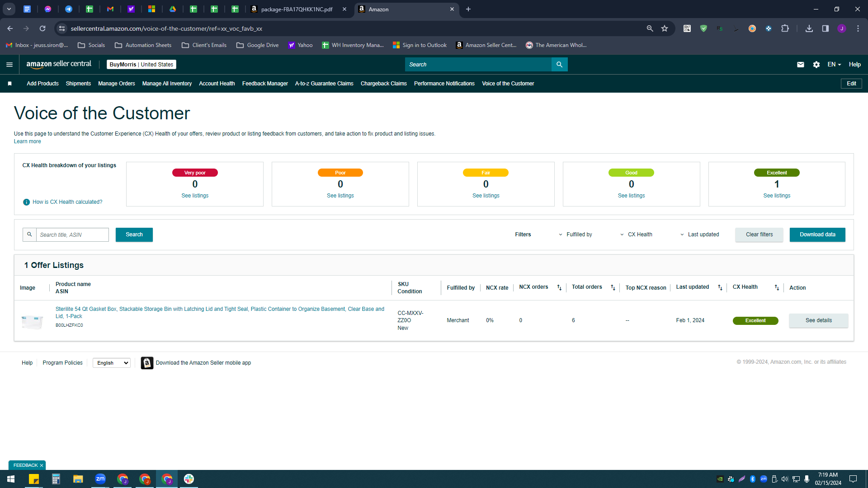Open Calculator from the taskbar
868x488 pixels.
56,479
